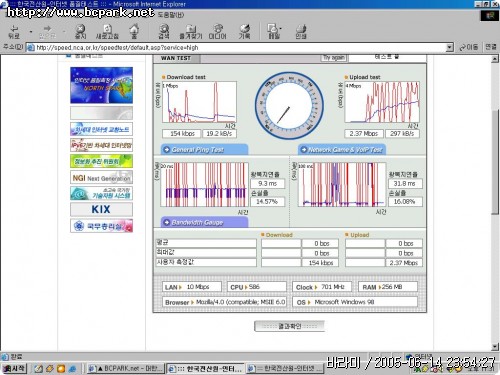Click the 9.3 ms ping value
Screen dimensions: 500x375
268,184
